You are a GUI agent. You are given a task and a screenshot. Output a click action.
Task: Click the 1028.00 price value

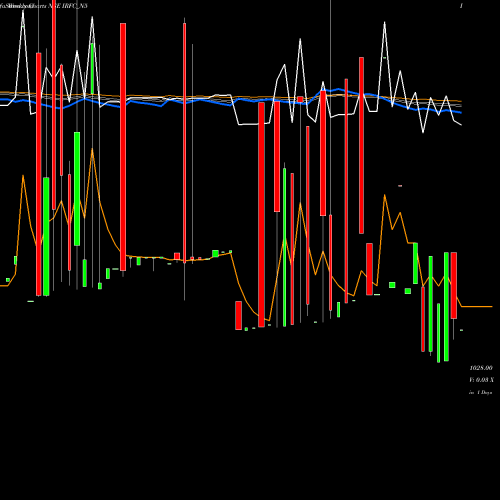tap(481, 368)
